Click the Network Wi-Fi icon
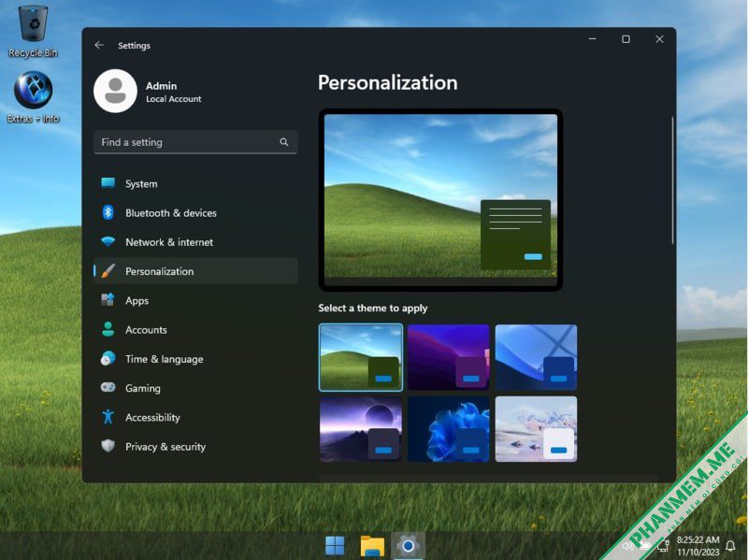This screenshot has height=560, width=748. (x=108, y=241)
